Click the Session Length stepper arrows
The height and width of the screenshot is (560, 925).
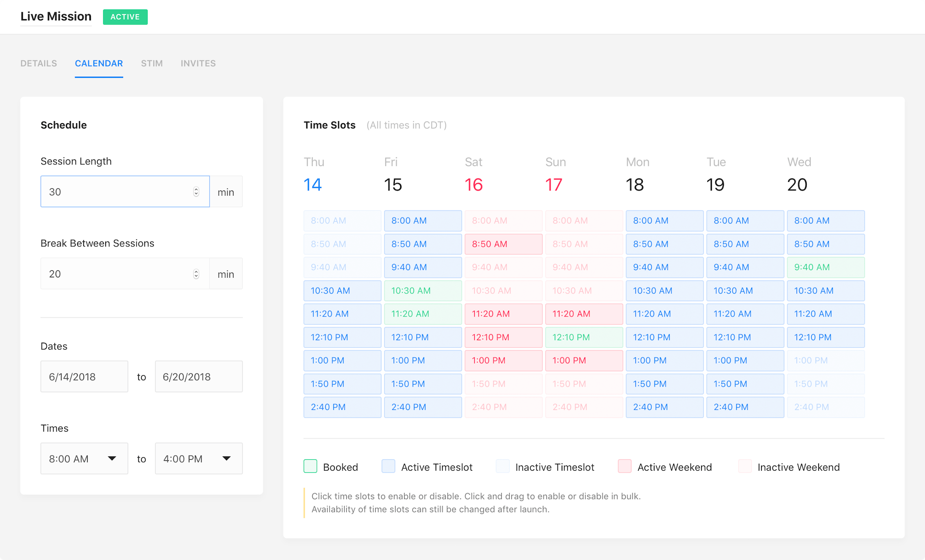coord(196,192)
